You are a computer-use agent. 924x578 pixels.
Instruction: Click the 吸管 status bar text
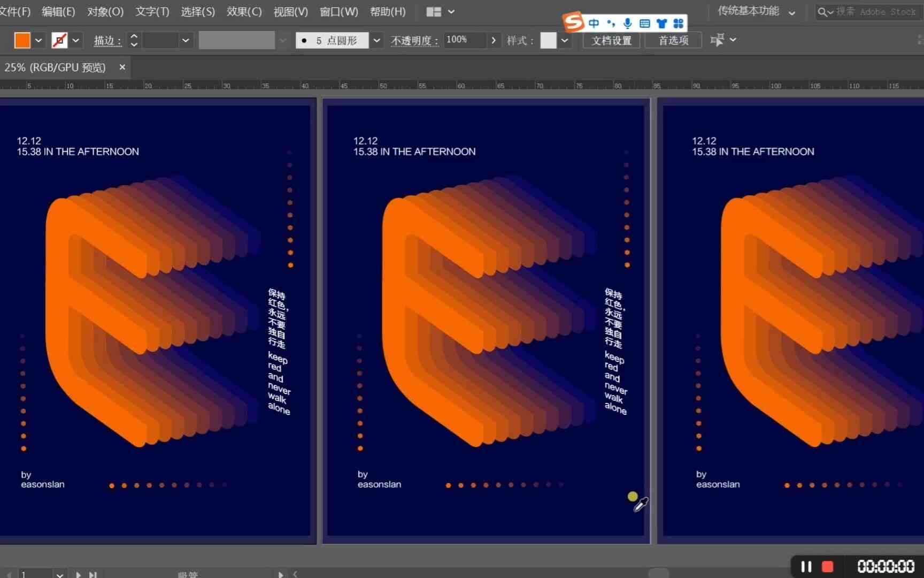(x=188, y=575)
